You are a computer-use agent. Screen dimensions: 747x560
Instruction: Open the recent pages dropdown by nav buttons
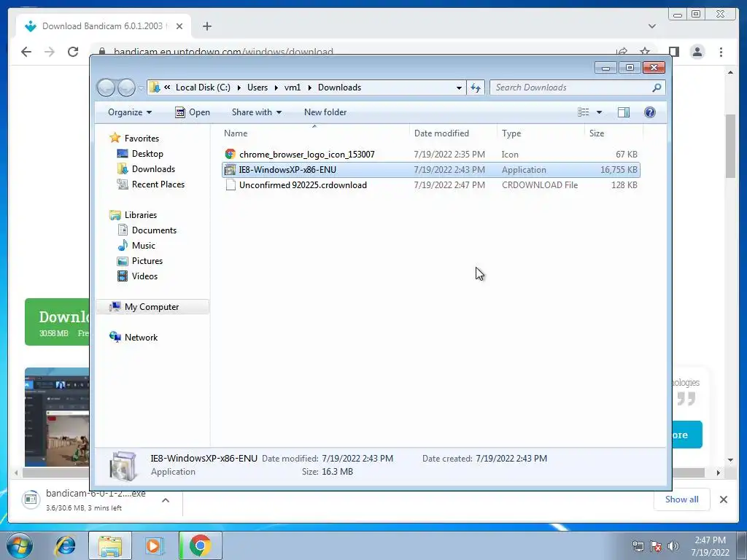click(141, 88)
